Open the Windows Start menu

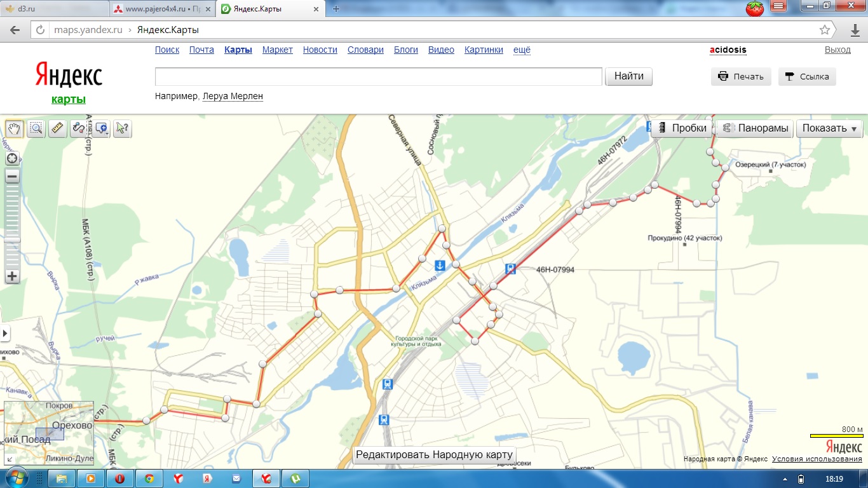point(15,477)
